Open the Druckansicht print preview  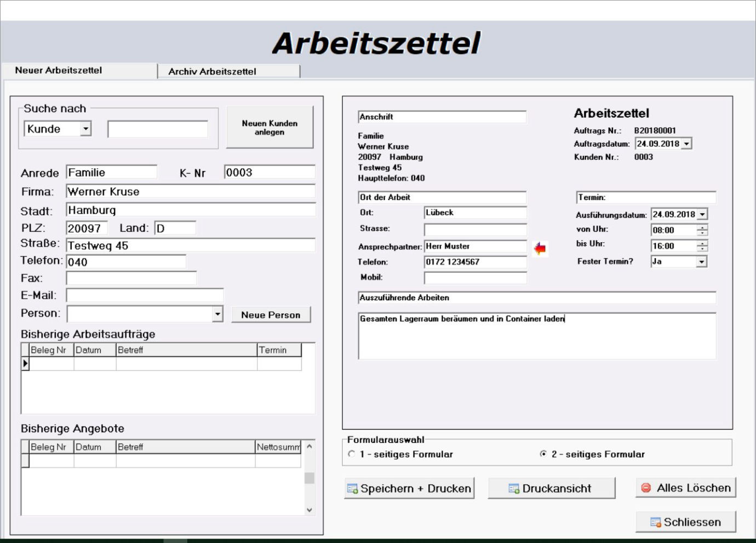point(551,488)
